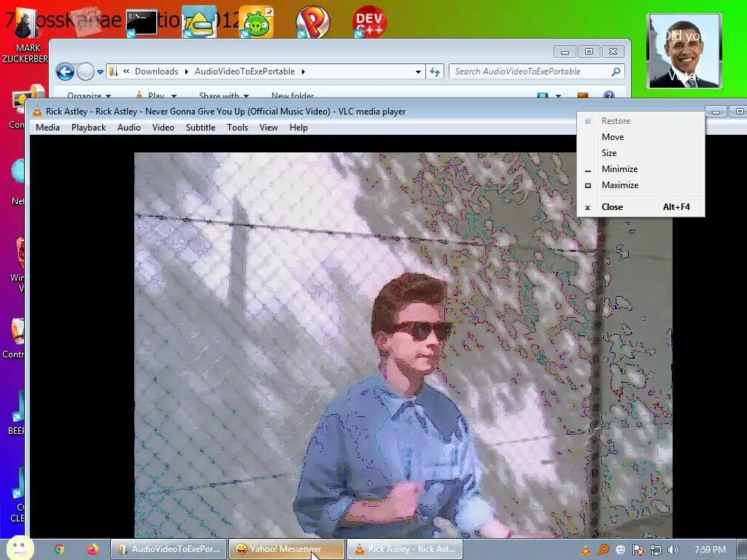This screenshot has height=560, width=747.
Task: Click the Obama gadget picture on desktop
Action: tap(684, 51)
